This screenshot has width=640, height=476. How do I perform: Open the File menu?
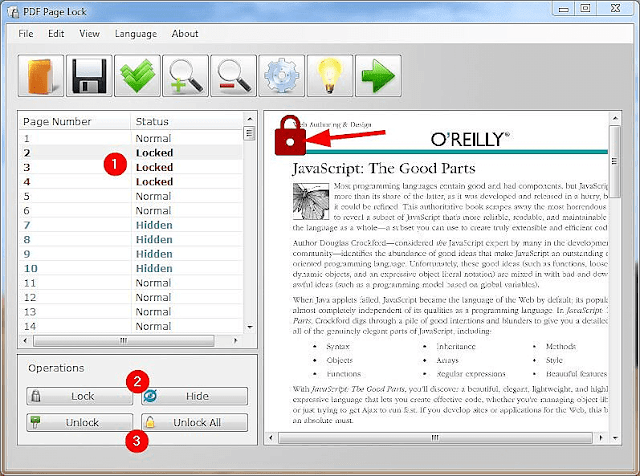click(26, 33)
